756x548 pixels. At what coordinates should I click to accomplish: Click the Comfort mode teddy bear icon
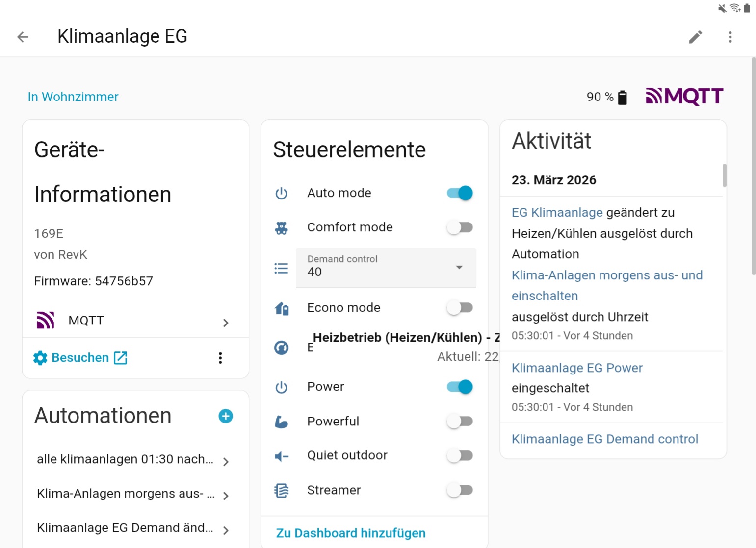point(281,227)
